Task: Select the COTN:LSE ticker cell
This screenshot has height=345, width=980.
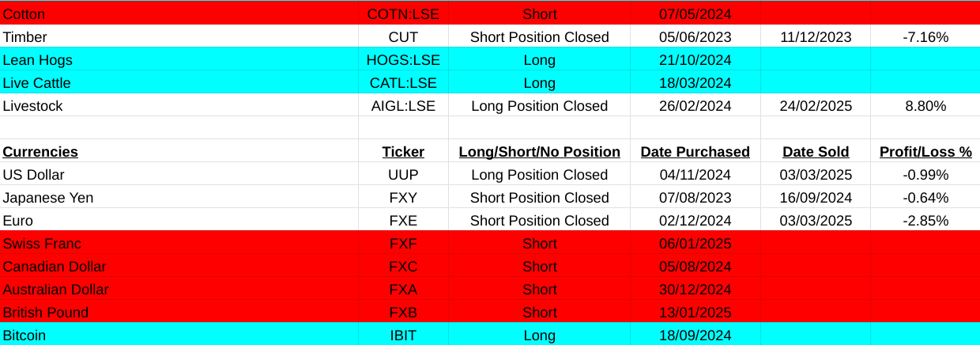Action: click(403, 14)
